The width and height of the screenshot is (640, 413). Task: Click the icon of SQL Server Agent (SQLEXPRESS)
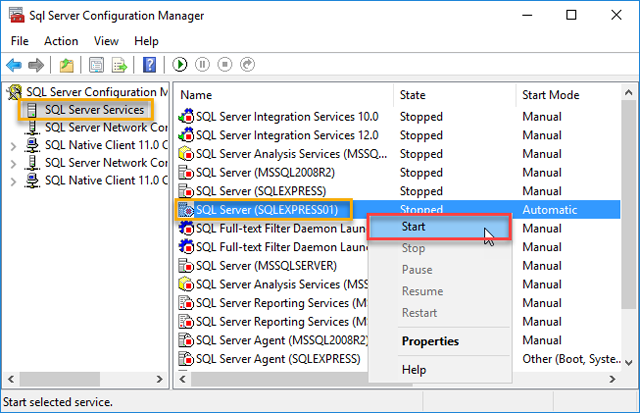tap(186, 358)
